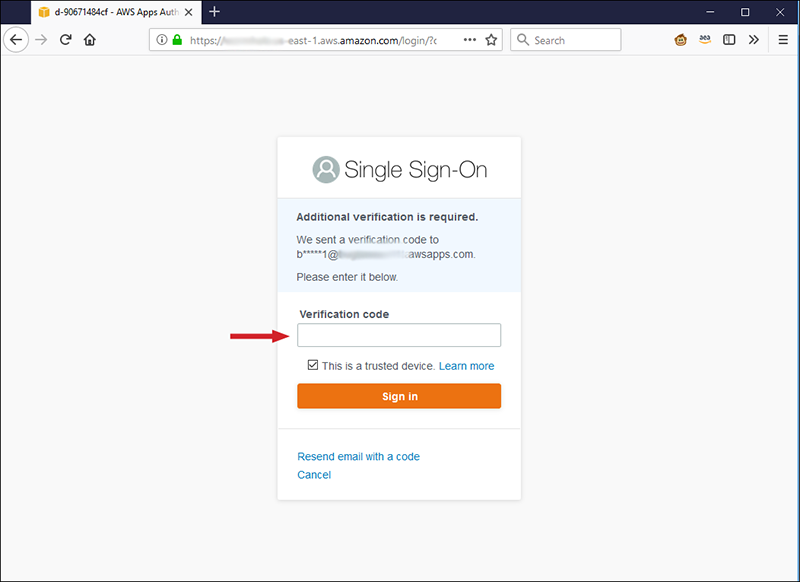Open a new browser tab
Viewport: 800px width, 582px height.
click(x=214, y=12)
